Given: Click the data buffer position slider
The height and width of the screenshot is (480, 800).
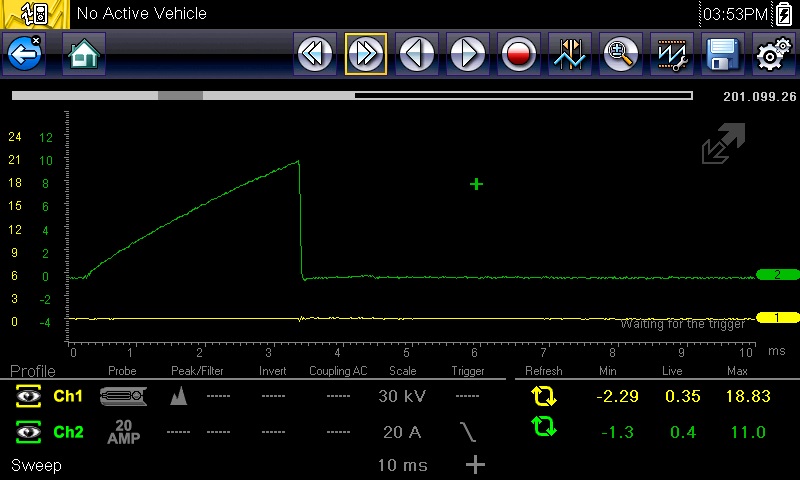Looking at the screenshot, I should tap(180, 96).
